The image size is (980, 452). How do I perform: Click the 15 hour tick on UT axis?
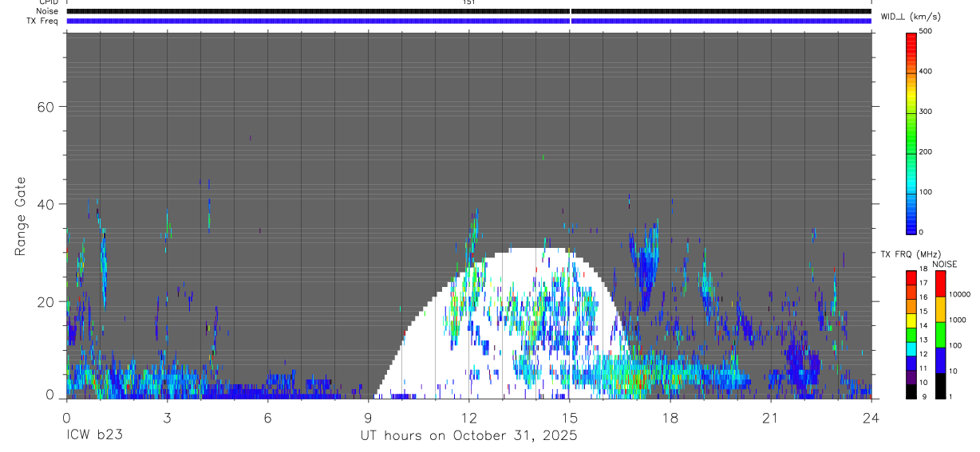pos(569,417)
